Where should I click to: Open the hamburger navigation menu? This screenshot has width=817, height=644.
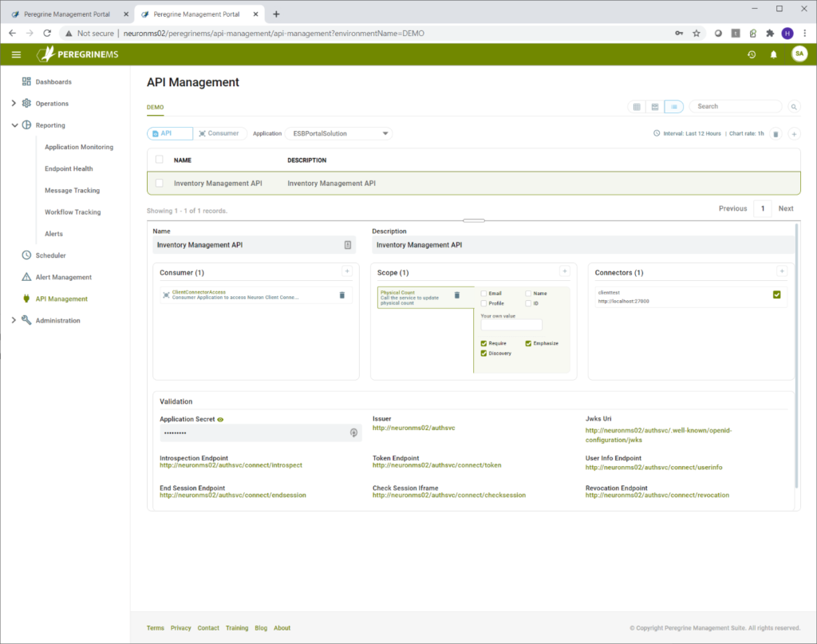[16, 54]
